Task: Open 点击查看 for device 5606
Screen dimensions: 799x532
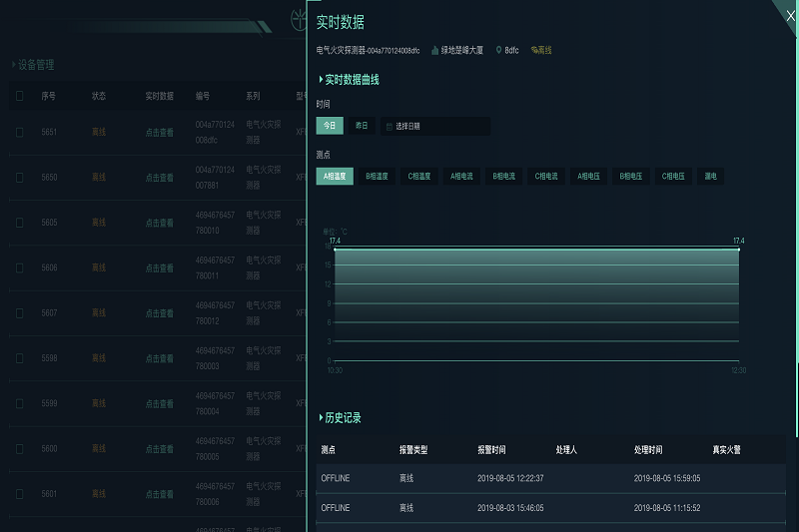Action: (160, 267)
